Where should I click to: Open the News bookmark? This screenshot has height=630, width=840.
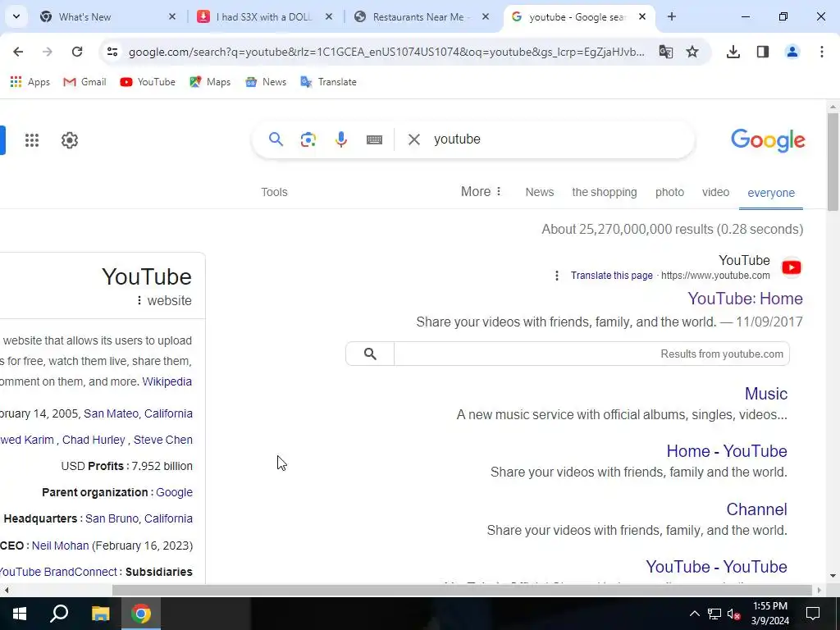click(x=266, y=82)
